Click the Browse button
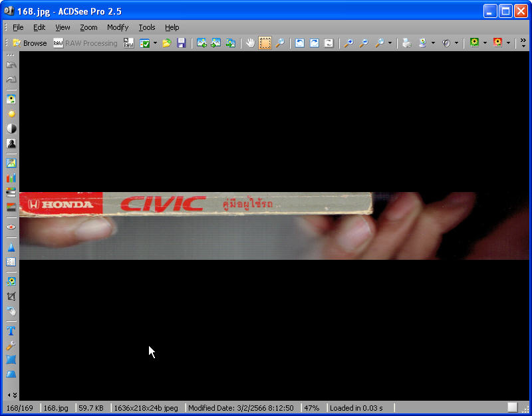 [x=29, y=43]
